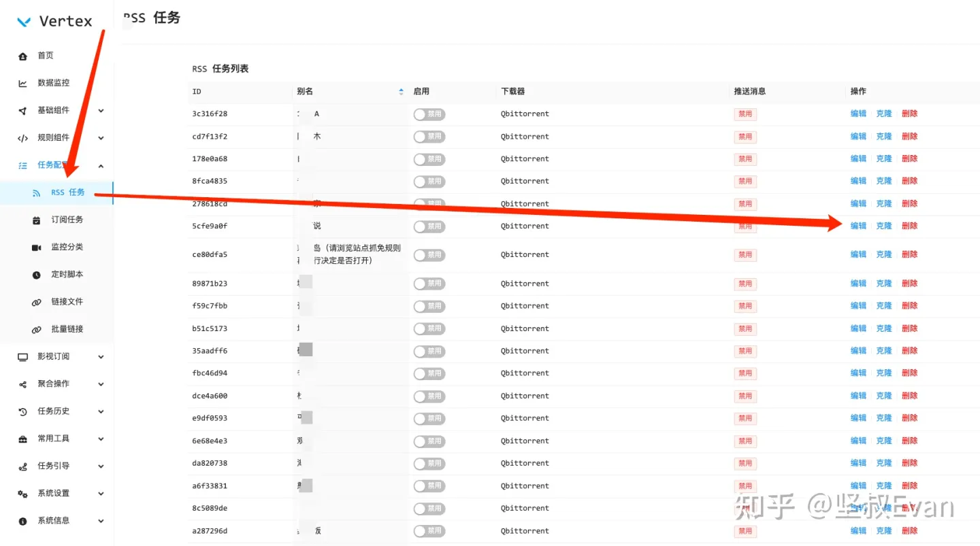
Task: Click the 推送消息 禁用 tag for 3c316f28
Action: [745, 114]
